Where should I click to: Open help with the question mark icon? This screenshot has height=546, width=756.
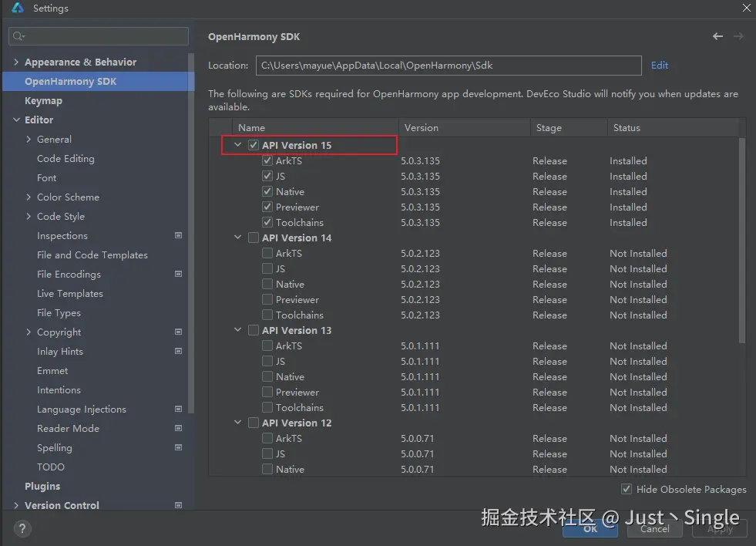click(x=22, y=528)
